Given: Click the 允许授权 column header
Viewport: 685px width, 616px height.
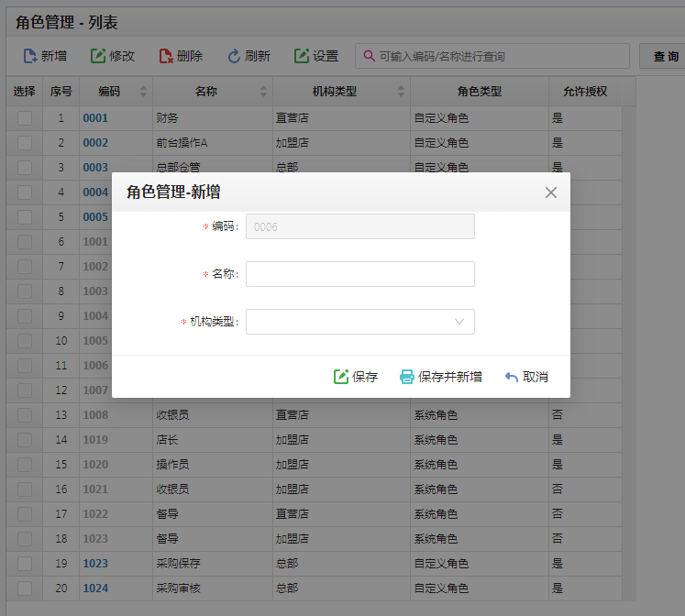Looking at the screenshot, I should tap(585, 92).
